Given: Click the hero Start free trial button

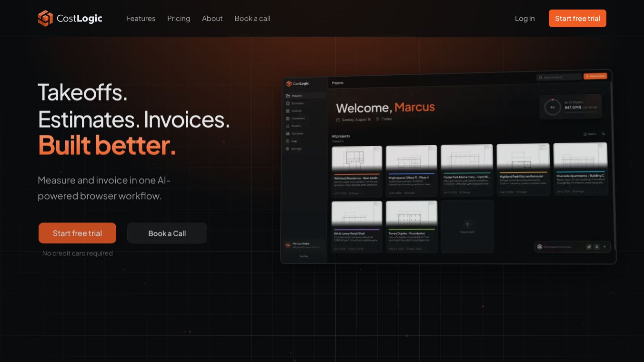Looking at the screenshot, I should [77, 233].
